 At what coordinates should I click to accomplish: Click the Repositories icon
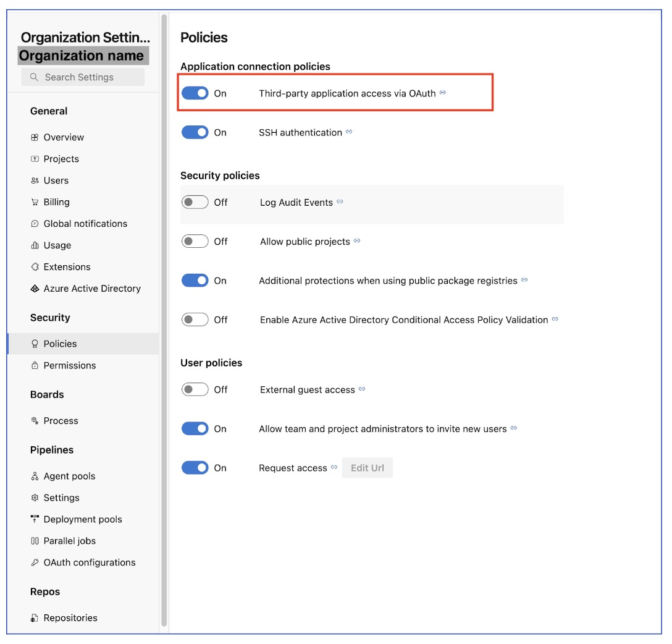tap(35, 618)
